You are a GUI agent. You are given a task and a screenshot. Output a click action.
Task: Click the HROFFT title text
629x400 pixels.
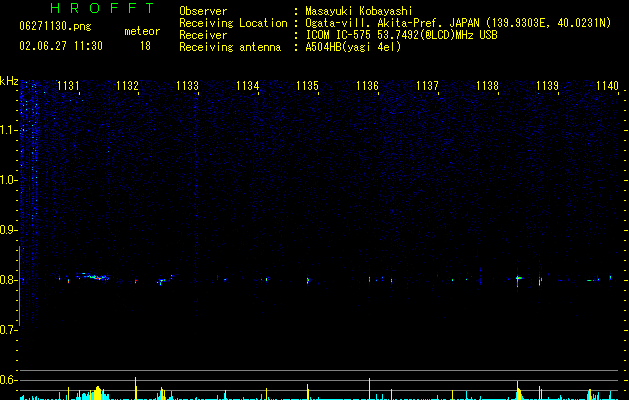[103, 8]
